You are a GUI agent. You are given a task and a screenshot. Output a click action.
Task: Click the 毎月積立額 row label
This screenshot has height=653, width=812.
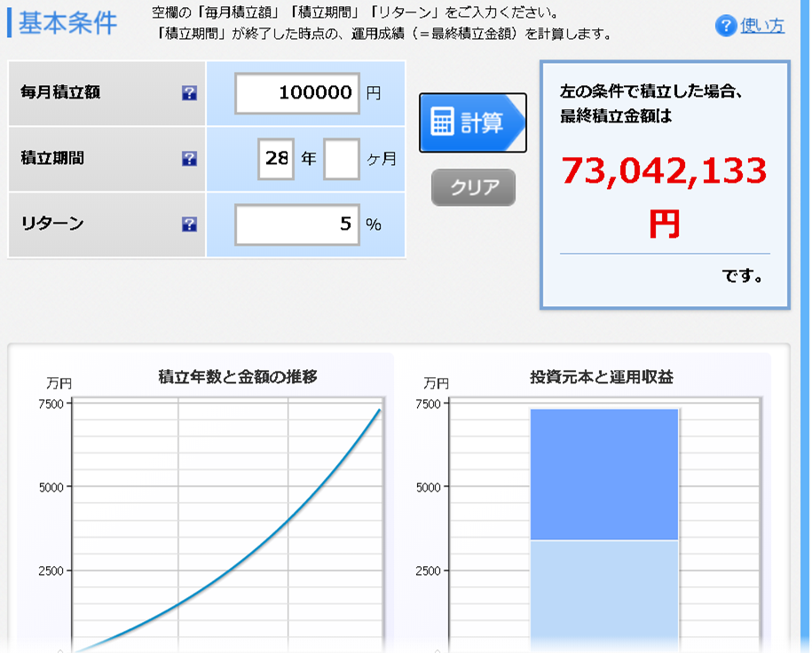click(60, 92)
